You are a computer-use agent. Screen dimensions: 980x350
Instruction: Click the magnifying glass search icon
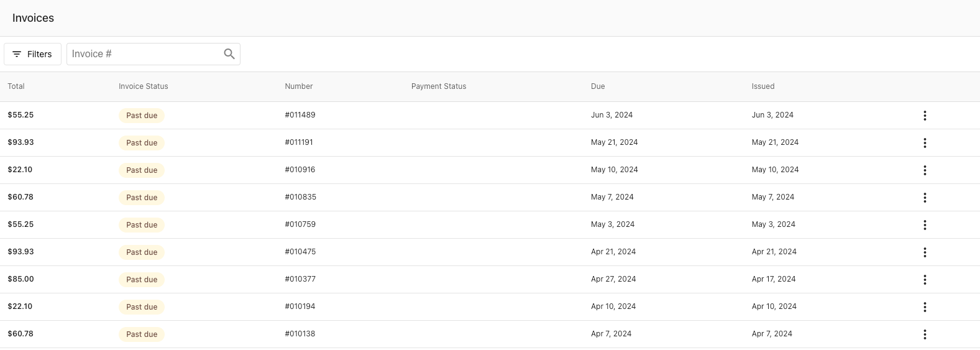click(x=229, y=54)
